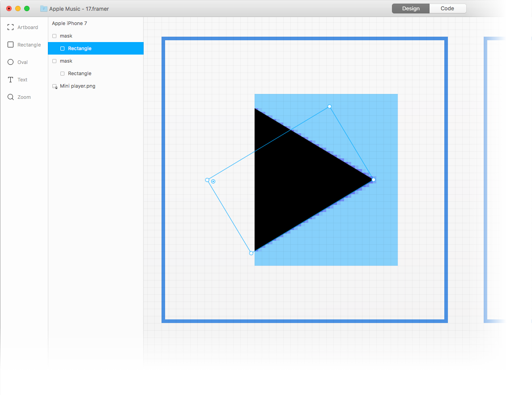Screen dimensions: 532x395
Task: Select the Oval tool icon
Action: [11, 62]
